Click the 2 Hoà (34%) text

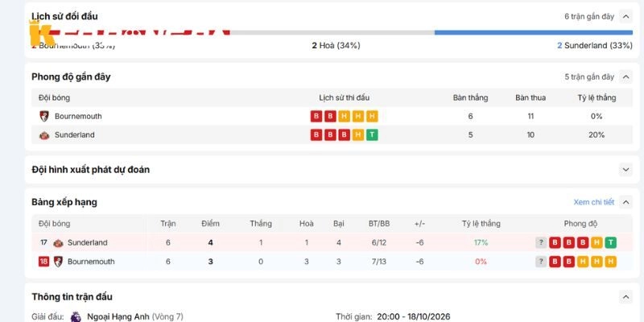(336, 46)
